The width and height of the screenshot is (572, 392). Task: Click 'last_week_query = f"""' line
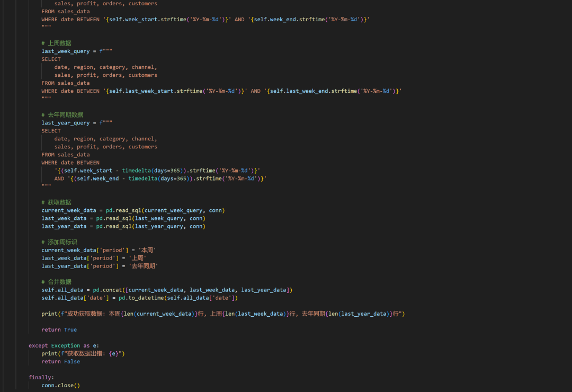coord(77,51)
